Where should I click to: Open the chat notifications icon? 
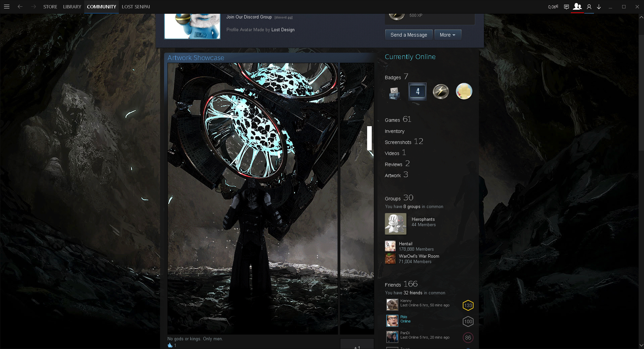(x=566, y=7)
